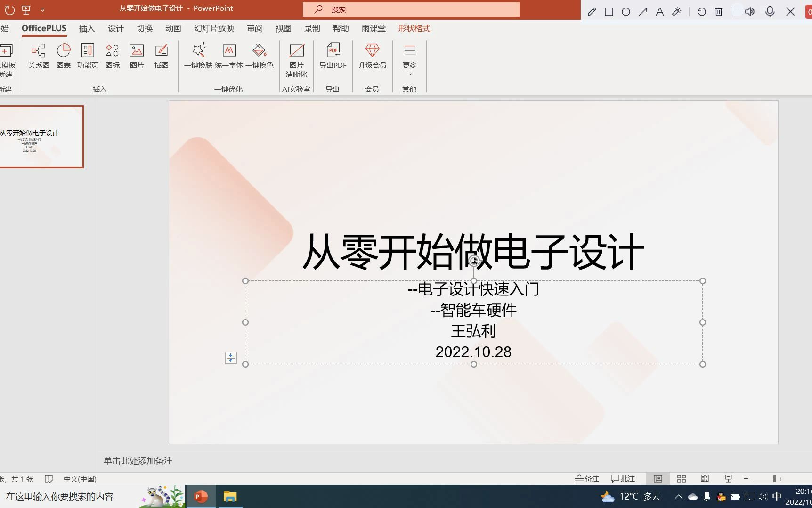Viewport: 812px width, 508px height.
Task: Toggle the speaker sound icon
Action: 750,12
